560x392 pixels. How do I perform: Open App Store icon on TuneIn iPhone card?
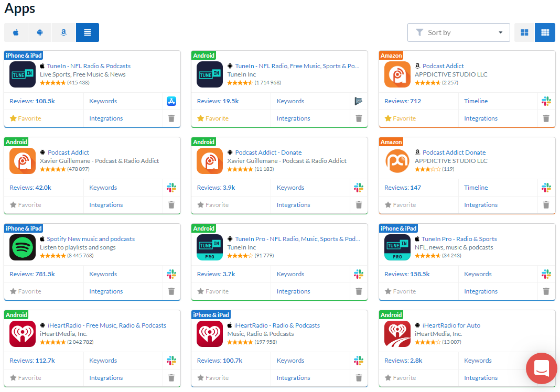171,101
